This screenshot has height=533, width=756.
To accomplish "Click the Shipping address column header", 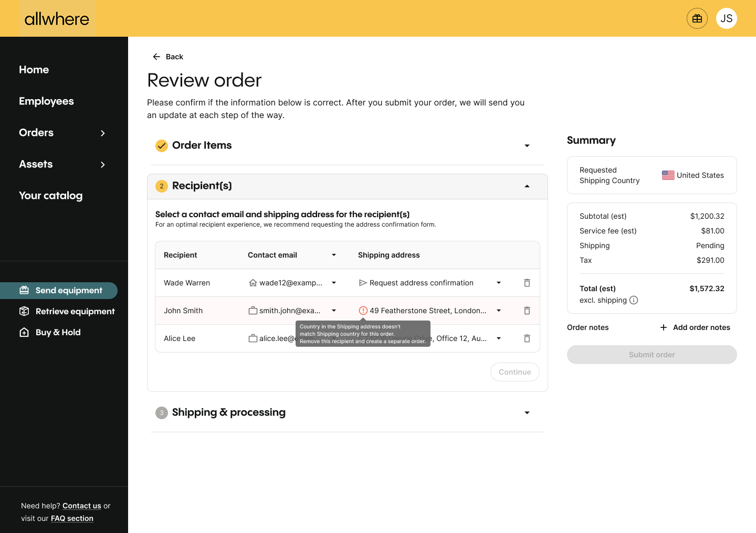I will pos(389,255).
